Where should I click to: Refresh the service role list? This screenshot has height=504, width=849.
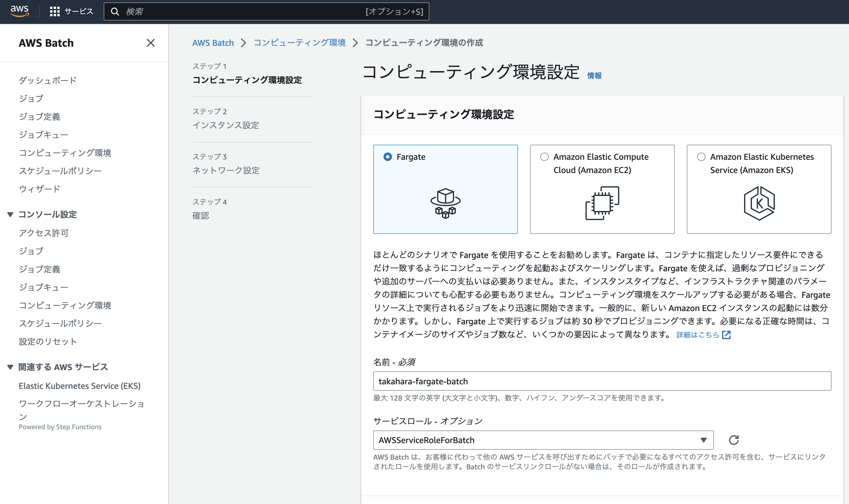tap(734, 440)
